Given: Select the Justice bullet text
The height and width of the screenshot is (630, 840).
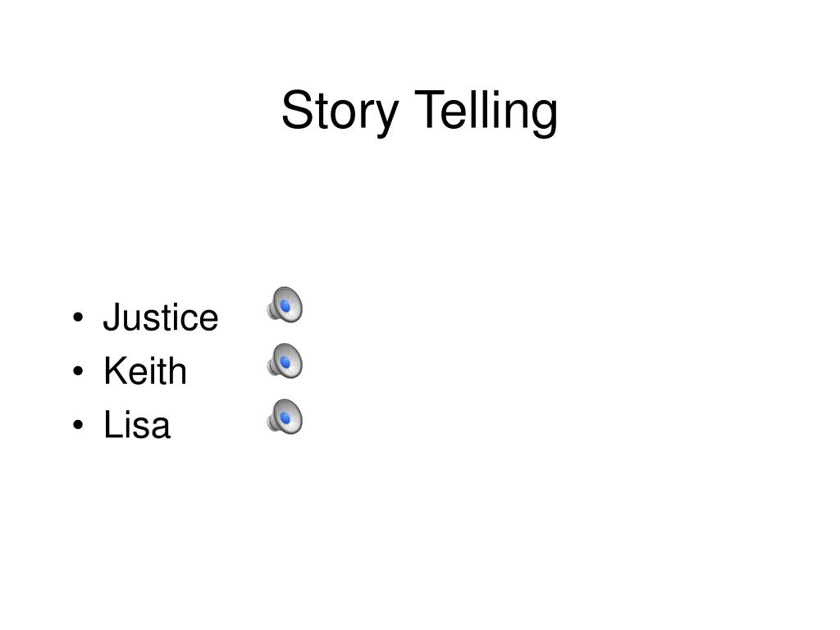Looking at the screenshot, I should [x=161, y=317].
